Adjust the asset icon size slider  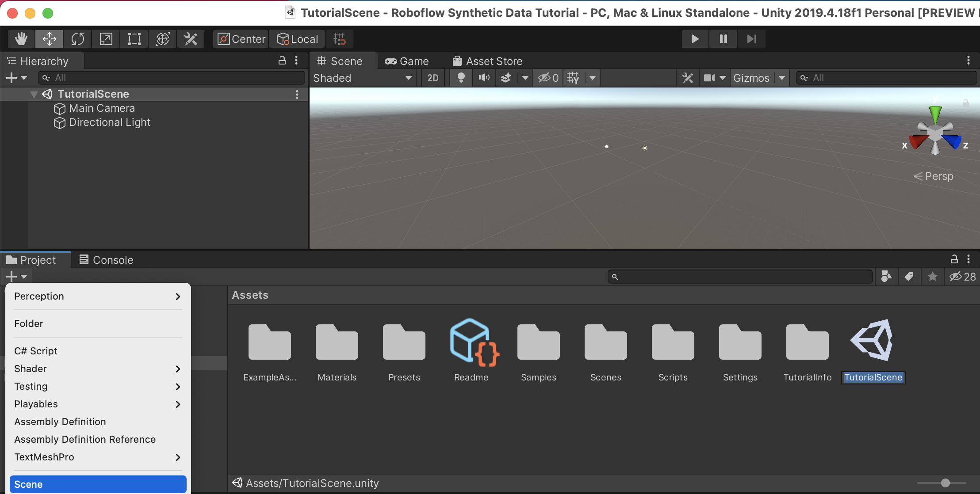click(945, 483)
